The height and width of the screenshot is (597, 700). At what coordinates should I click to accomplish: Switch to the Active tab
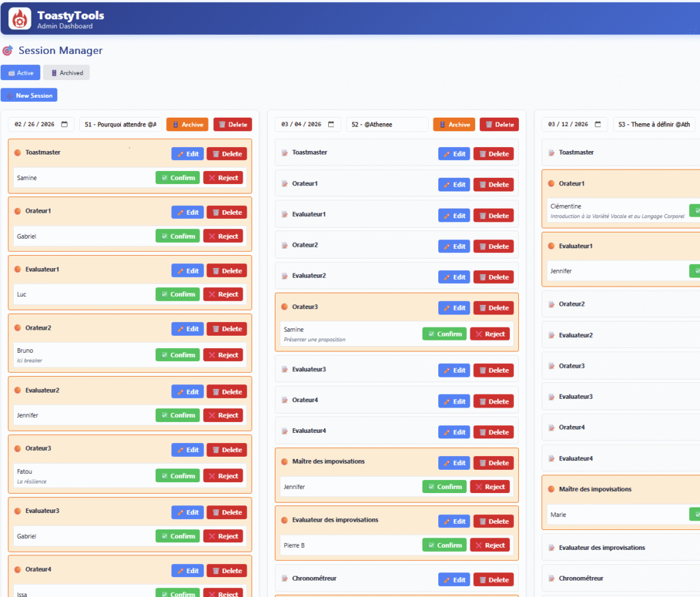tap(21, 72)
